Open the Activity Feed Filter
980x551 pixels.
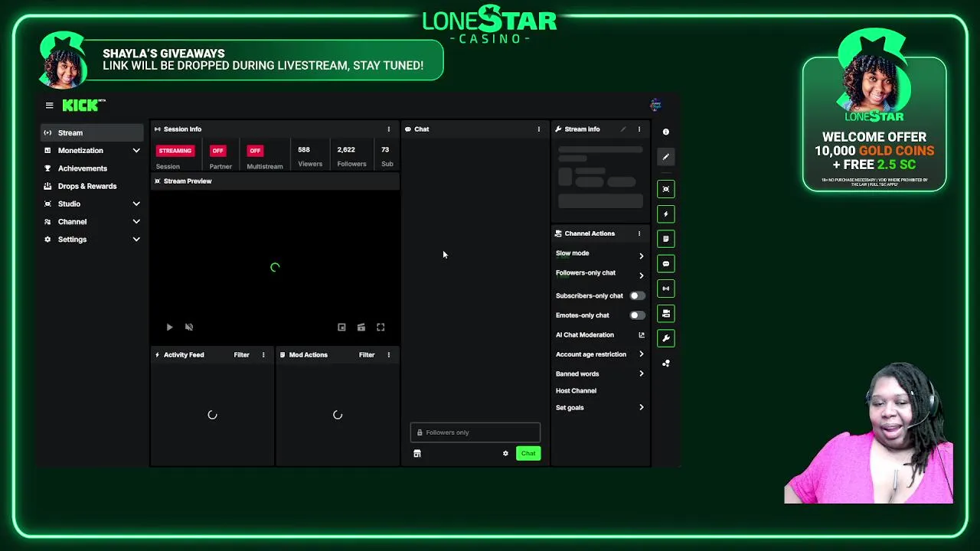tap(241, 355)
